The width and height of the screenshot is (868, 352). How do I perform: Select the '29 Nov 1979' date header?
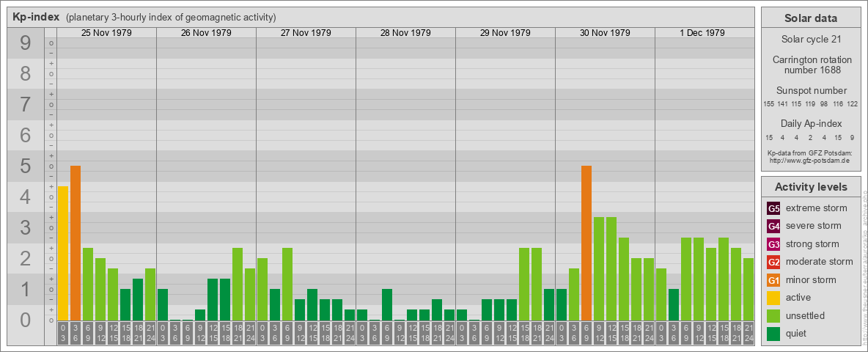point(505,33)
